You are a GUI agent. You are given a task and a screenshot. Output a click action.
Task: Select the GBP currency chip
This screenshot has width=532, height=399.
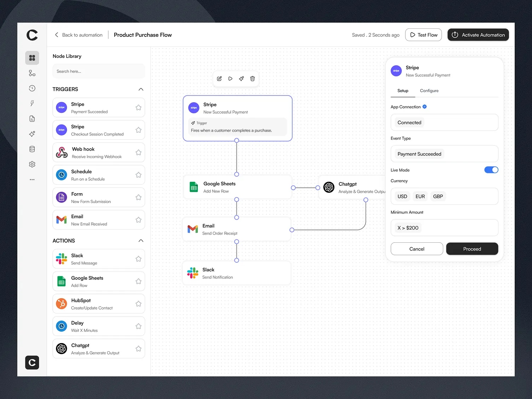[438, 196]
